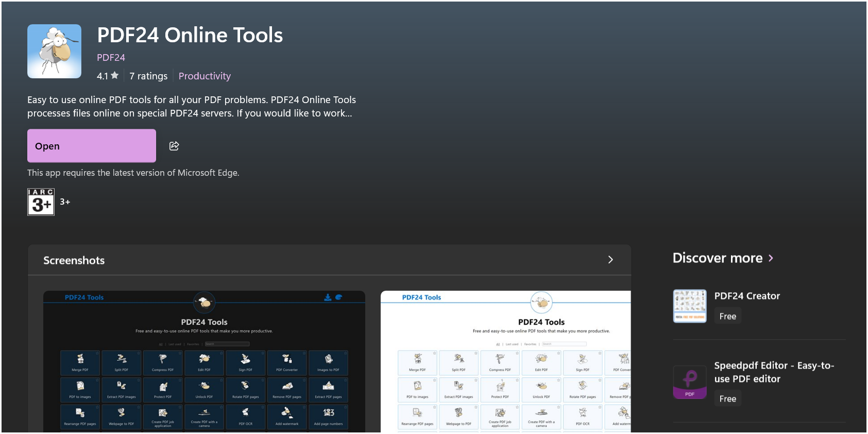Open the dark-theme PDF24 Tools screenshot

204,361
